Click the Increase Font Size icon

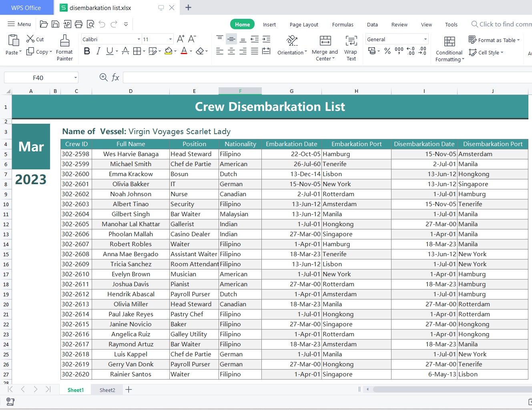pos(181,39)
